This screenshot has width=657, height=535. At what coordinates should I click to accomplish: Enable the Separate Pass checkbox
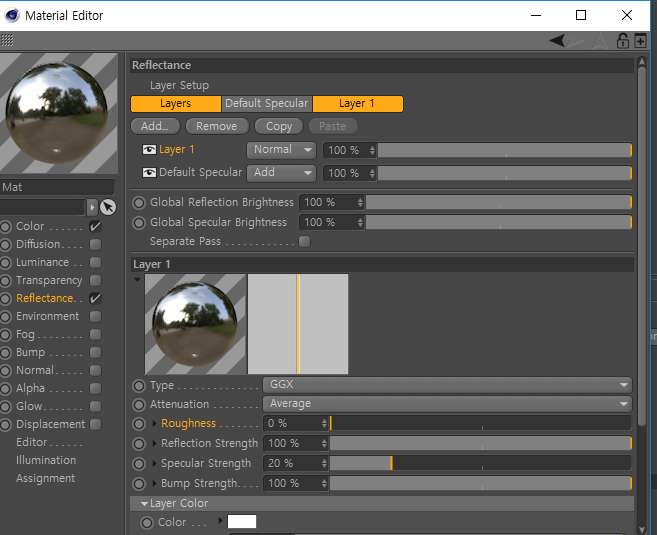305,241
